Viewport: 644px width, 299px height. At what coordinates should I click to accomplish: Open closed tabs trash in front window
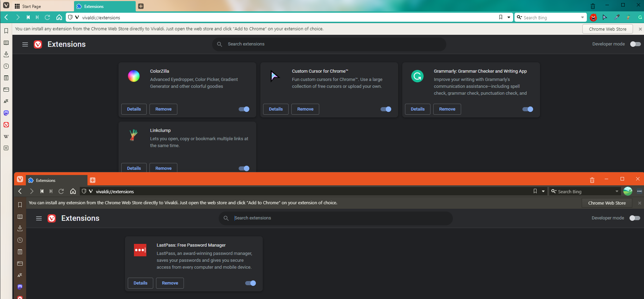pyautogui.click(x=592, y=180)
